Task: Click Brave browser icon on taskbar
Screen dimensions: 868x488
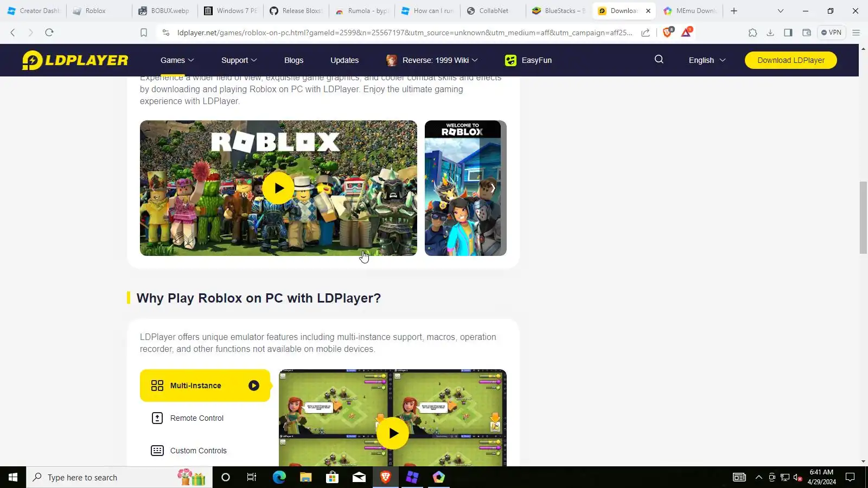Action: coord(386,477)
